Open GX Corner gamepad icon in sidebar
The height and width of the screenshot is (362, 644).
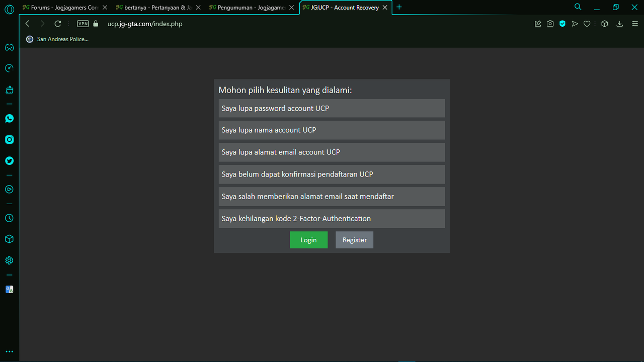[9, 48]
